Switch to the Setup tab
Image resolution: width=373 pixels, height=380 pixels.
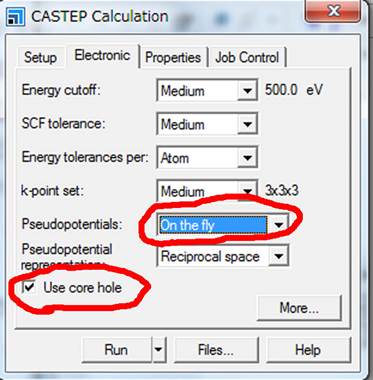40,57
